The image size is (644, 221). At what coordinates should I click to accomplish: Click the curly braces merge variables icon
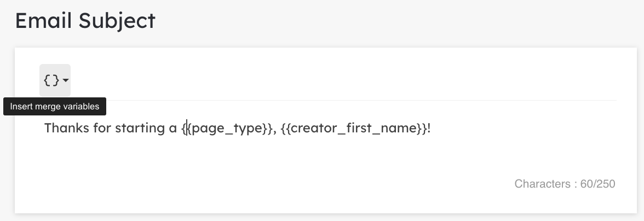coord(51,80)
